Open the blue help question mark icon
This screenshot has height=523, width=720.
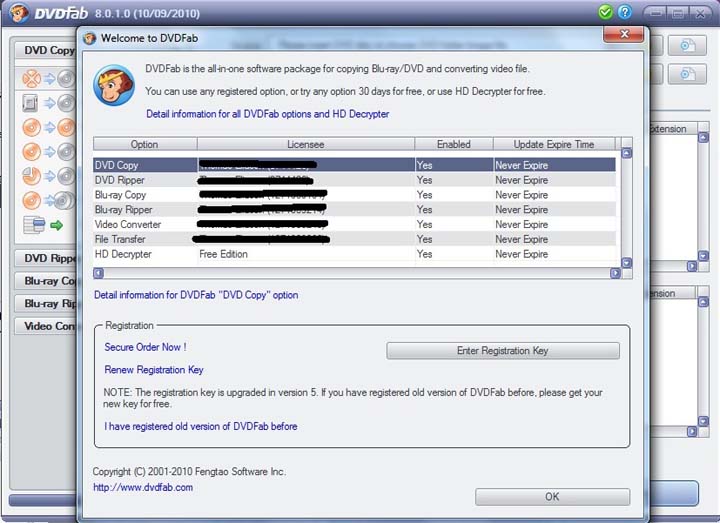point(624,12)
